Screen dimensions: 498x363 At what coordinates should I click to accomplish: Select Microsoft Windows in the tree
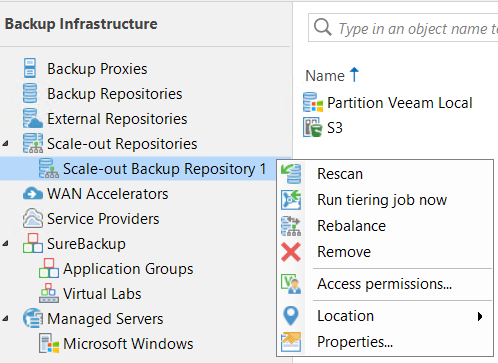coord(128,344)
